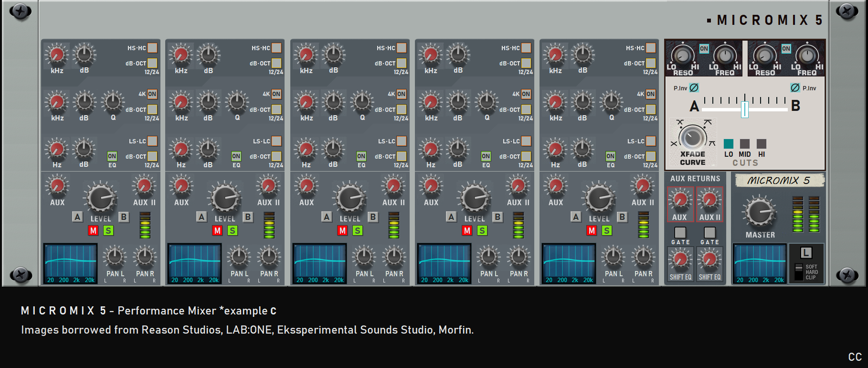Viewport: 868px width, 368px height.
Task: Toggle the second channel's HS·HC switch
Action: [276, 48]
